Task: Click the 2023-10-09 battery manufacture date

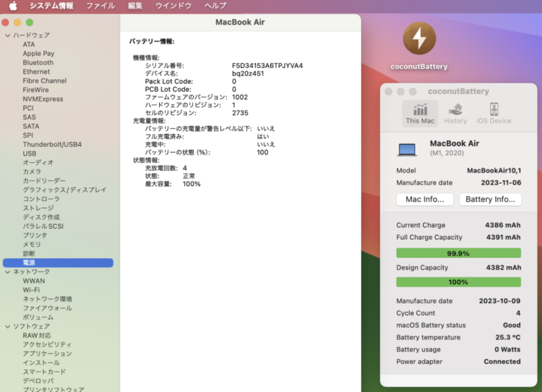Action: [x=500, y=301]
